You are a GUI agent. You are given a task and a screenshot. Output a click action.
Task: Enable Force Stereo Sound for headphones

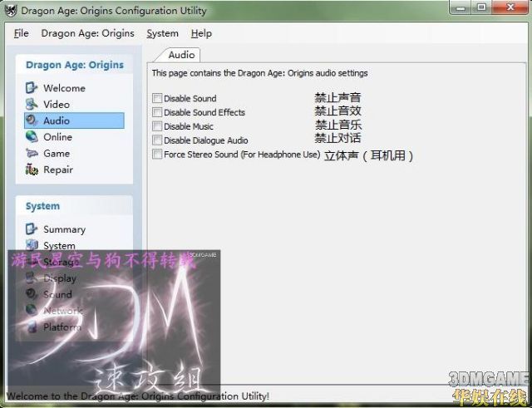click(157, 155)
